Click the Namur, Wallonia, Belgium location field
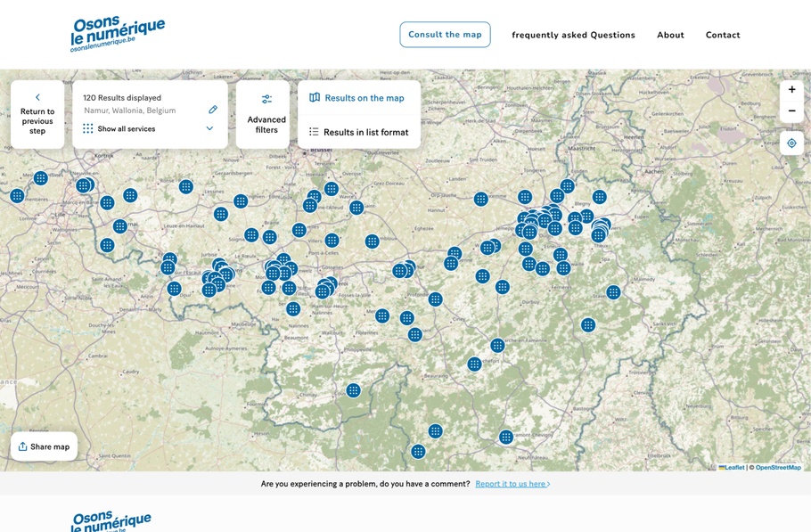The width and height of the screenshot is (811, 532). pyautogui.click(x=130, y=110)
